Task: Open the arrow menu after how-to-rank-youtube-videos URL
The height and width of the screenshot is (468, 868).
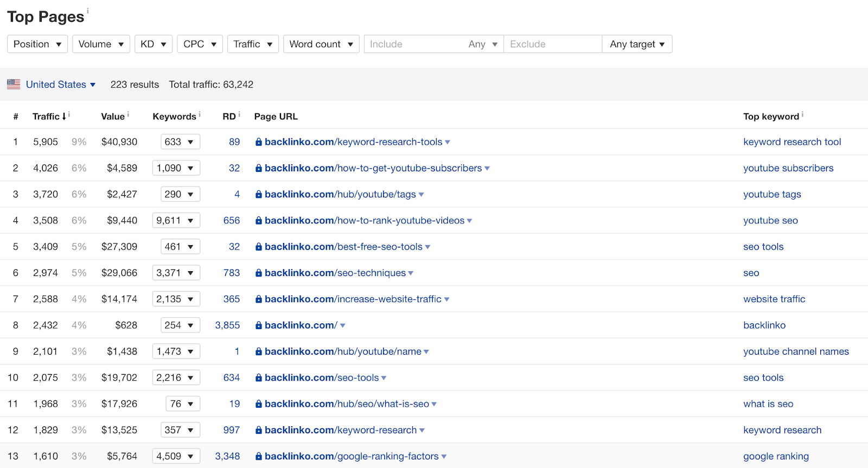Action: pos(469,221)
